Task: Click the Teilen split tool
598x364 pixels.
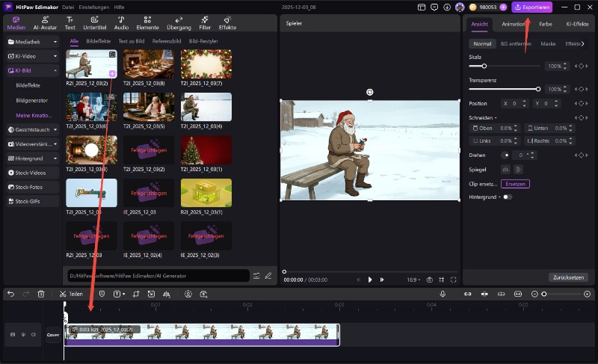Action: click(71, 294)
